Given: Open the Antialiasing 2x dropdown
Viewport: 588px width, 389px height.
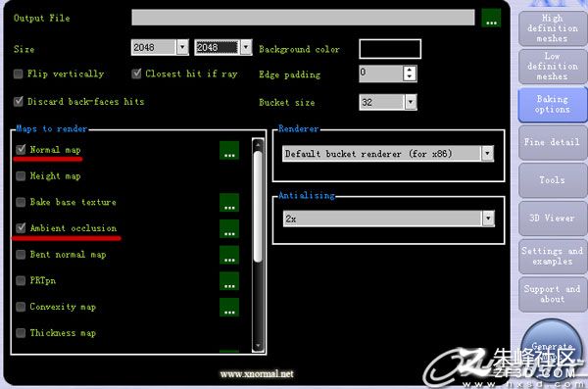Looking at the screenshot, I should coord(488,219).
